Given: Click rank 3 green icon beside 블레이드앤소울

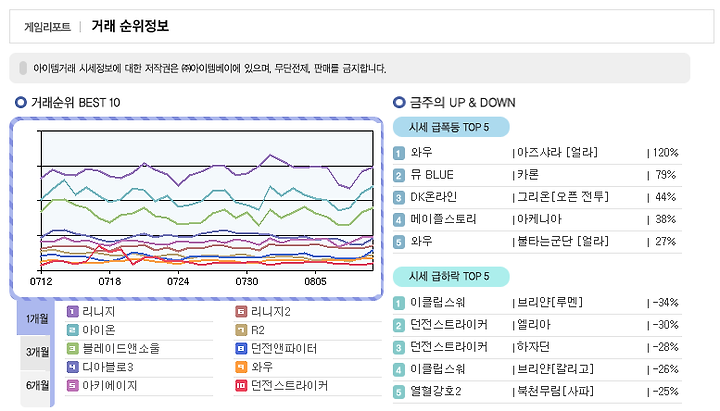Looking at the screenshot, I should 73,349.
